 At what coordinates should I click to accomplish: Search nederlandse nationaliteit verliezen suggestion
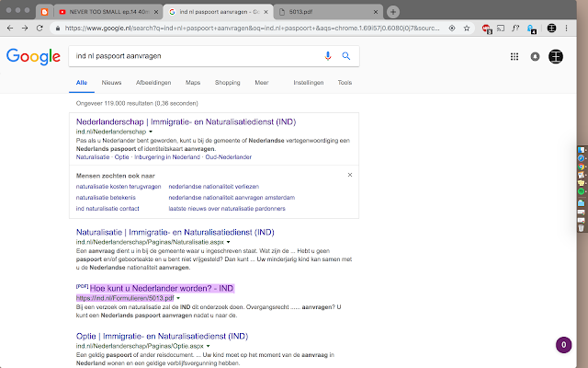(214, 187)
